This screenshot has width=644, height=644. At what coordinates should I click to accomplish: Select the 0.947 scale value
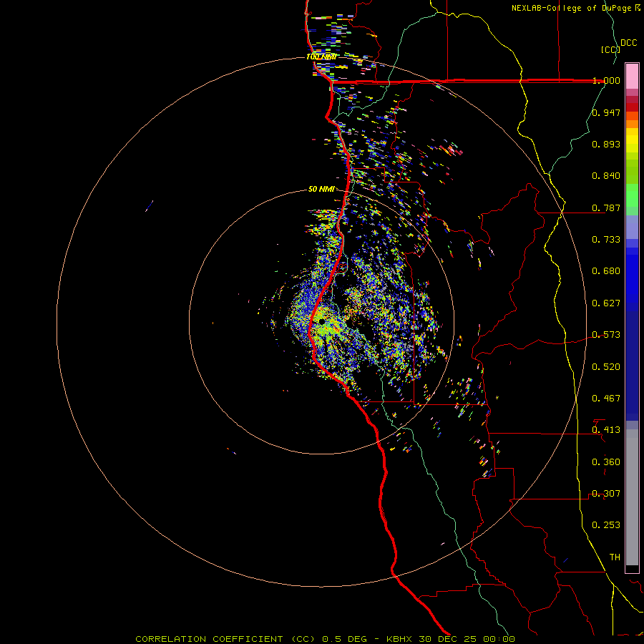[x=606, y=112]
